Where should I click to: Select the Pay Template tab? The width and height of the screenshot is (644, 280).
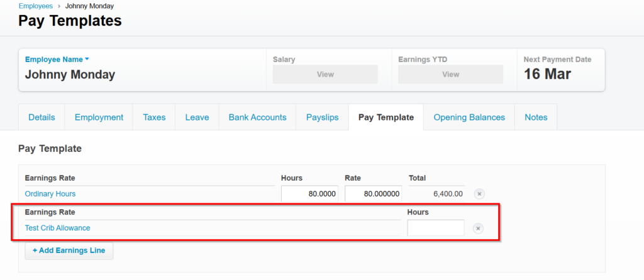pyautogui.click(x=386, y=117)
